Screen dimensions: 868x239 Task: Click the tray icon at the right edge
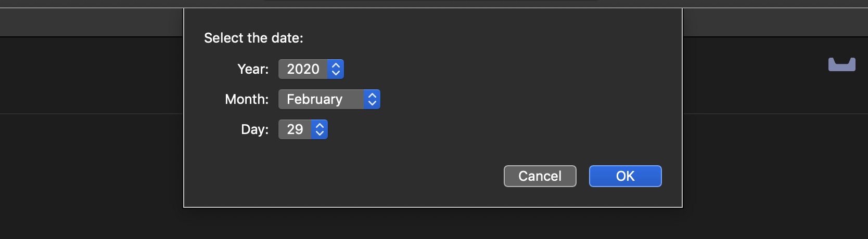pos(841,65)
